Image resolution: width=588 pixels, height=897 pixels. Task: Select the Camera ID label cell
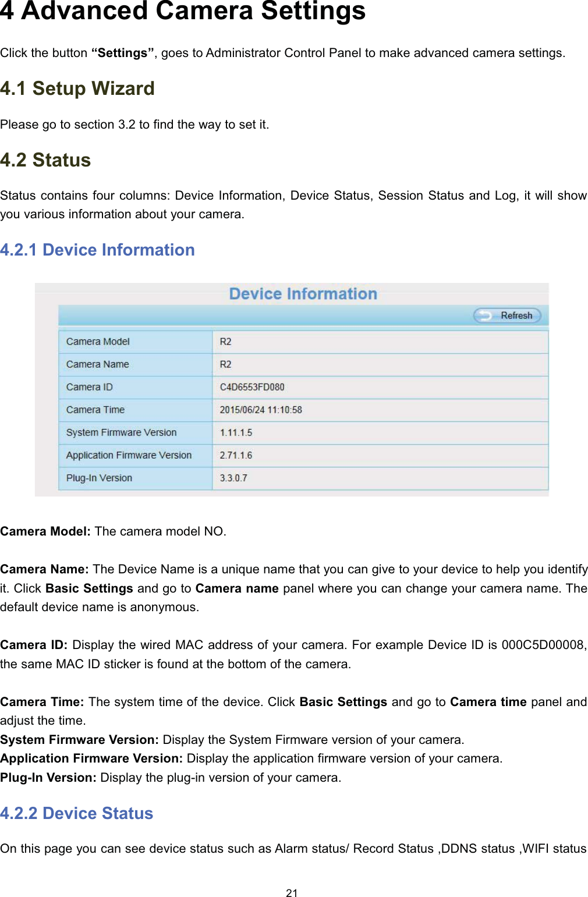pos(135,387)
